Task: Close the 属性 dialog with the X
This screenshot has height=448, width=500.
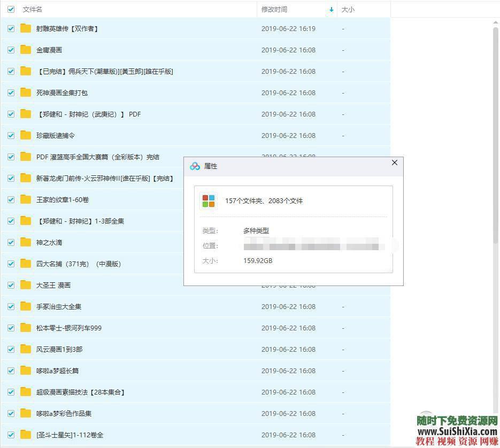Action: (395, 163)
